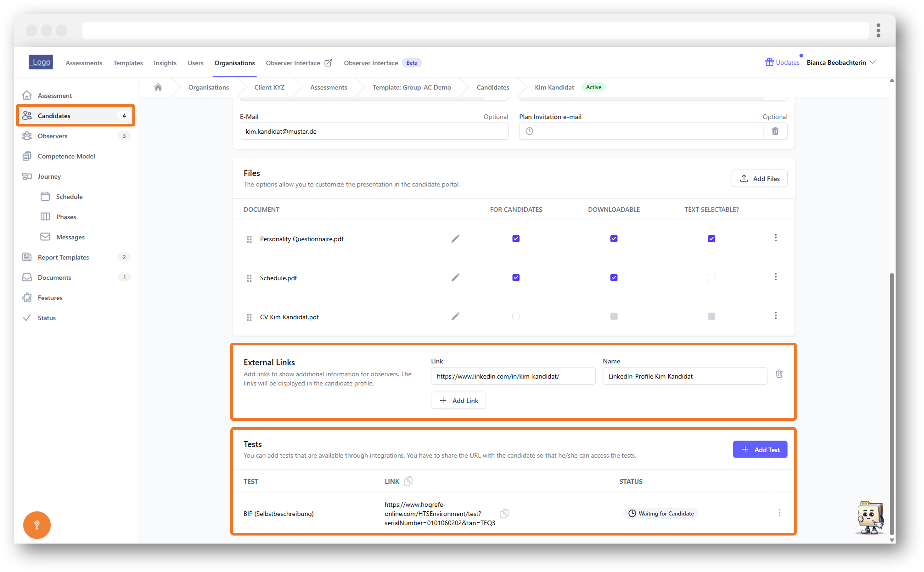This screenshot has width=924, height=572.
Task: Copy all test links from the LINK column header
Action: coord(408,481)
